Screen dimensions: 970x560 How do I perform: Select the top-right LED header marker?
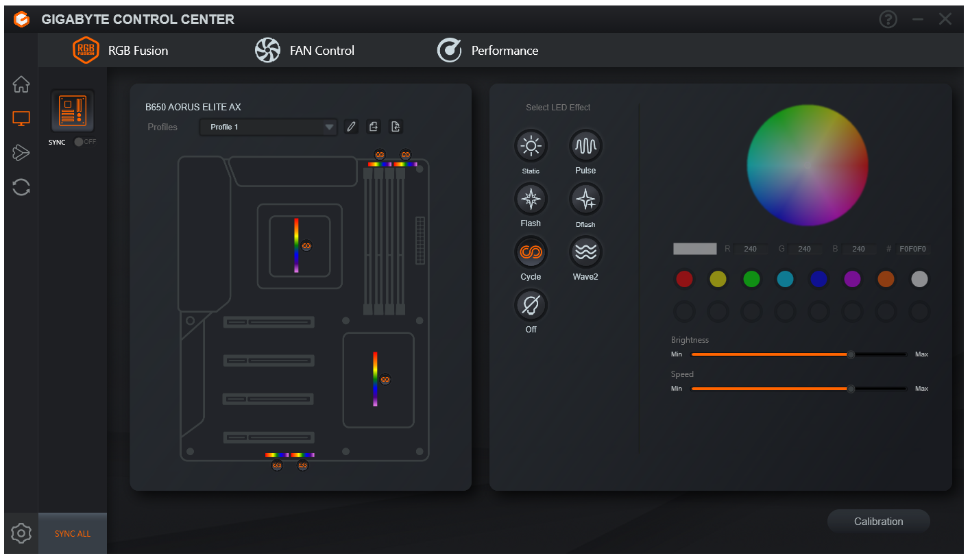coord(405,155)
